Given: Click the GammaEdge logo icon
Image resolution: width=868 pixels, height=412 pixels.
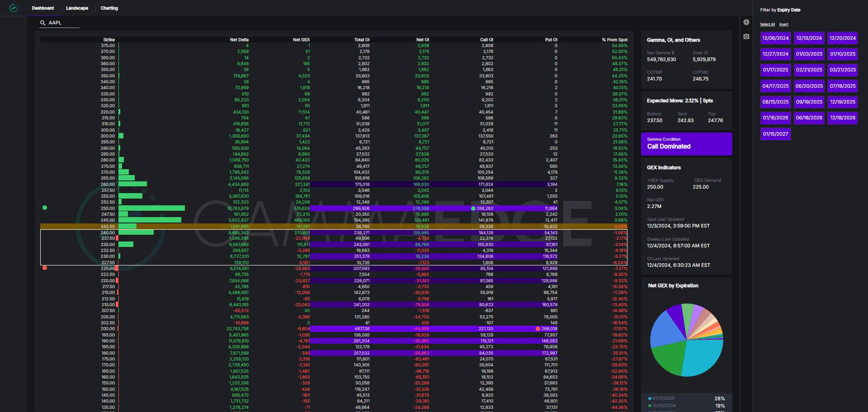Looking at the screenshot, I should [x=14, y=8].
